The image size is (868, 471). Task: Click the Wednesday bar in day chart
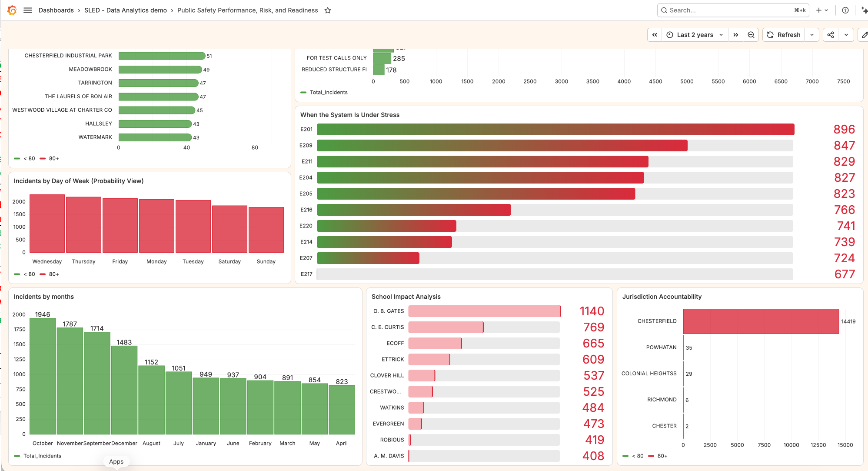(x=47, y=224)
